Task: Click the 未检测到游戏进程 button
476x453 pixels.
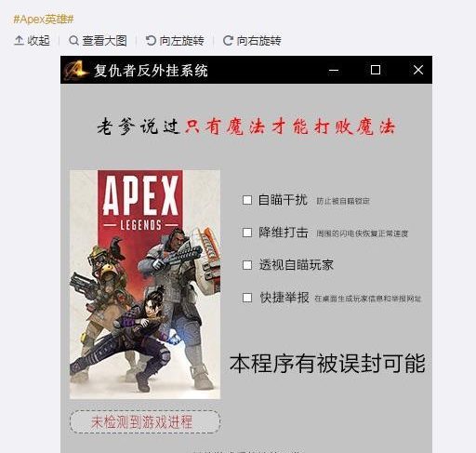Action: pos(145,421)
